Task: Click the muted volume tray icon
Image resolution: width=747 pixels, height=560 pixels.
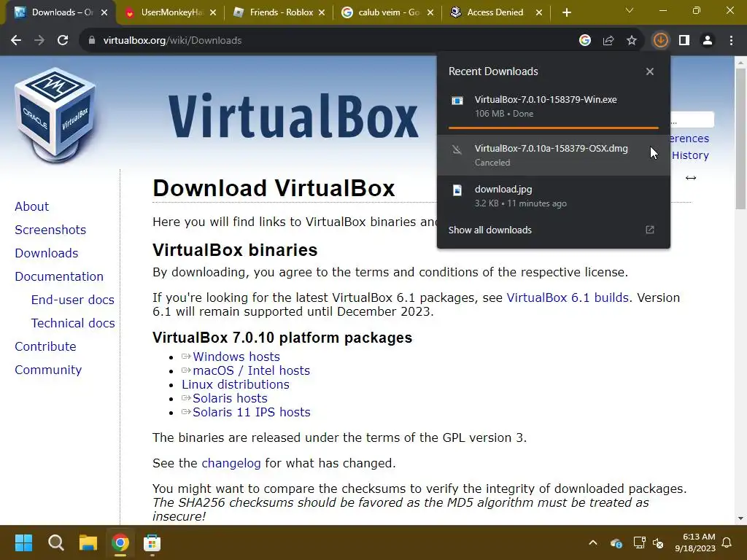Action: tap(658, 542)
